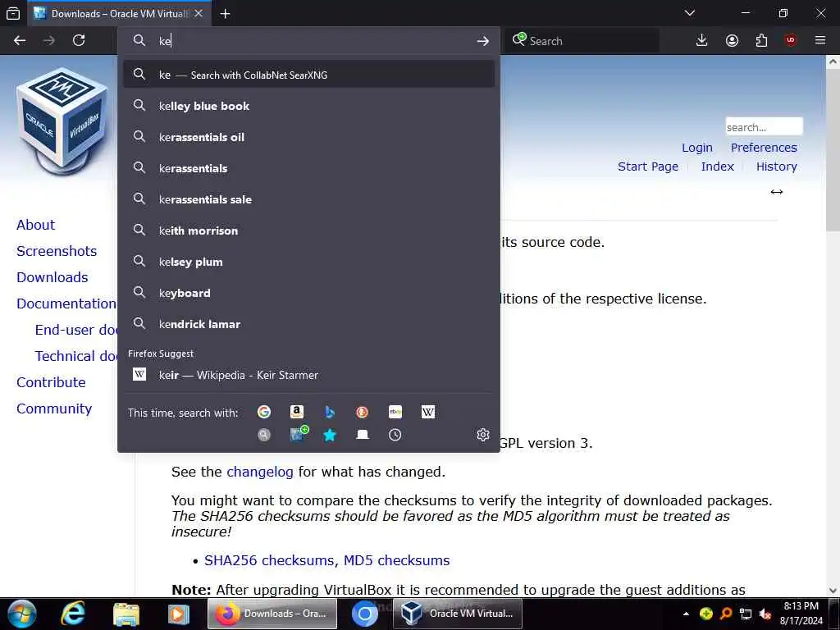Open Windows Explorer folder in taskbar
The height and width of the screenshot is (630, 840).
click(126, 614)
